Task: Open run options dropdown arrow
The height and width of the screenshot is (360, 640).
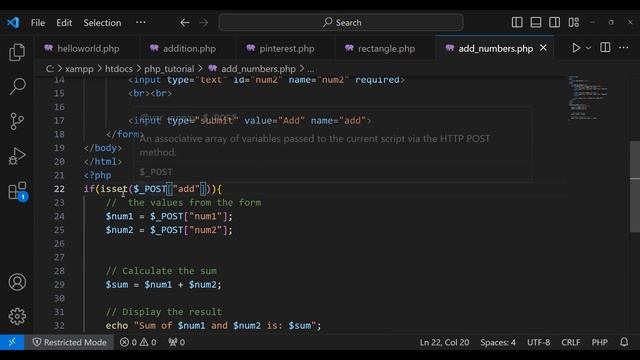Action: (588, 48)
